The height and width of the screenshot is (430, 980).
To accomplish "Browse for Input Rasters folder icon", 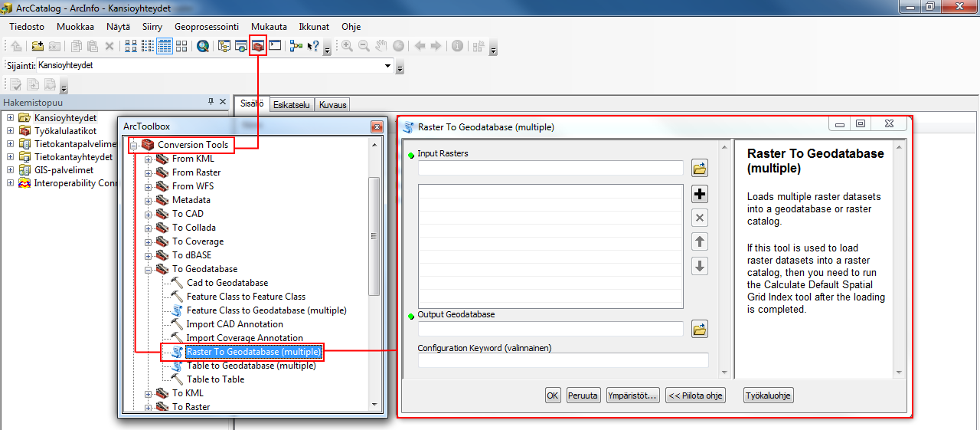I will 699,168.
